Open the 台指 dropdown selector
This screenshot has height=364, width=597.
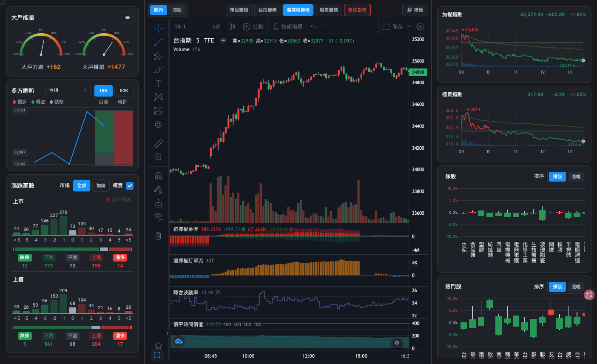(x=68, y=91)
